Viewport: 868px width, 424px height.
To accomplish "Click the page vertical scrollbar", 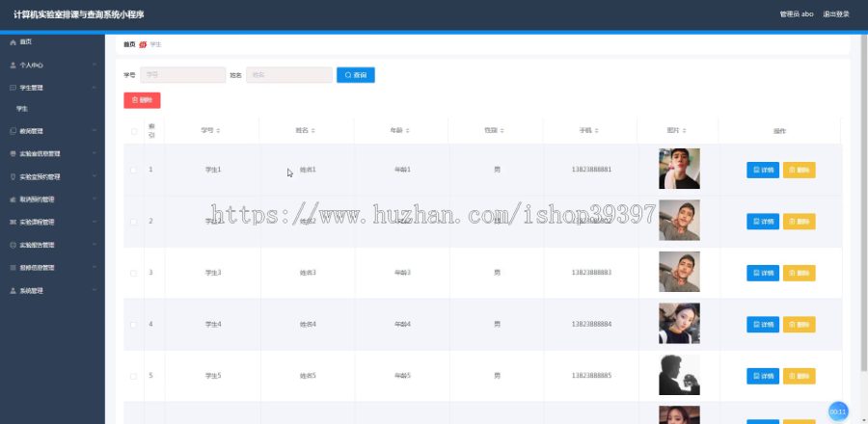I will click(864, 201).
